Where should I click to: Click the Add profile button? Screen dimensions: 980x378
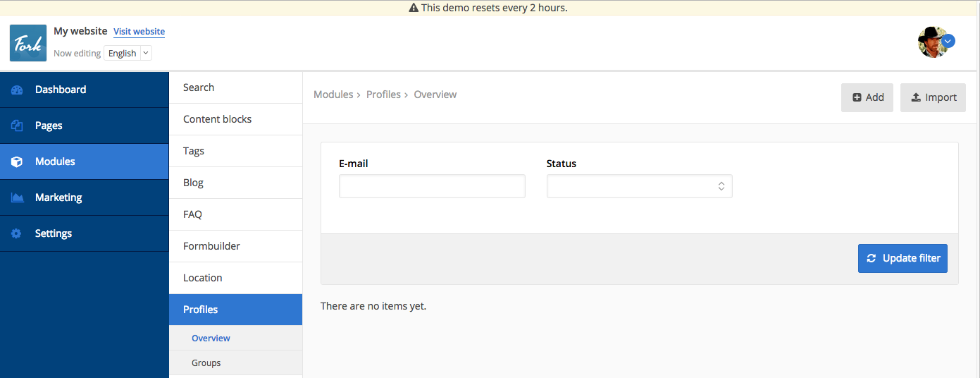tap(867, 97)
